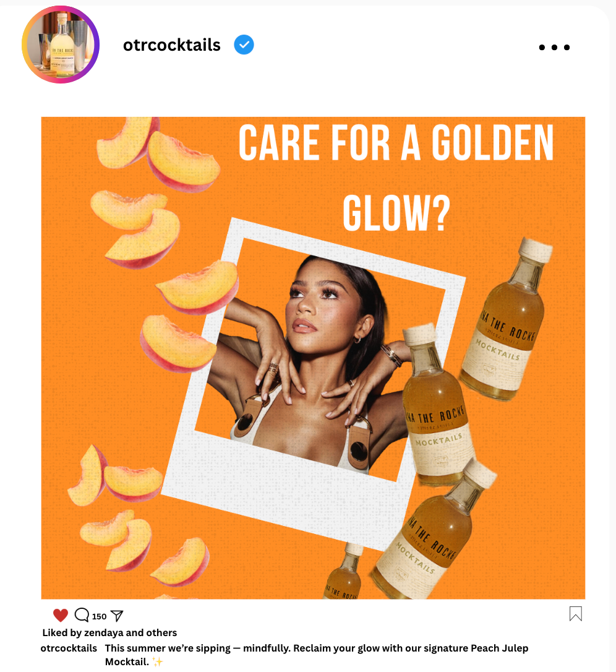The height and width of the screenshot is (672, 616).
Task: Click the partially cut-off bottle at image bottom
Action: [343, 572]
